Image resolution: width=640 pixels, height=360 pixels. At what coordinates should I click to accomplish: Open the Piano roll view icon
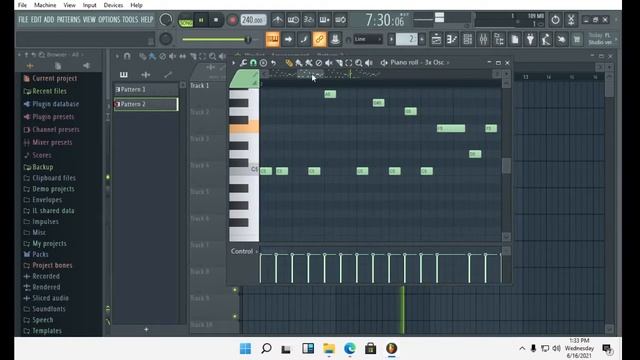click(x=452, y=39)
